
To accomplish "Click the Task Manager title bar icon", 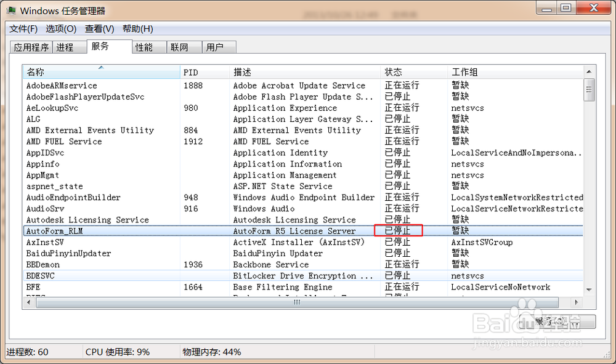I will click(x=11, y=10).
